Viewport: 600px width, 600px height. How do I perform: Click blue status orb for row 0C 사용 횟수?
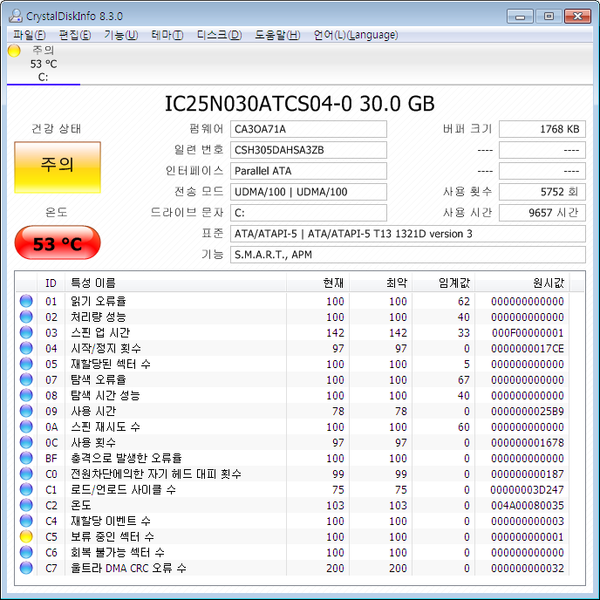tap(26, 442)
